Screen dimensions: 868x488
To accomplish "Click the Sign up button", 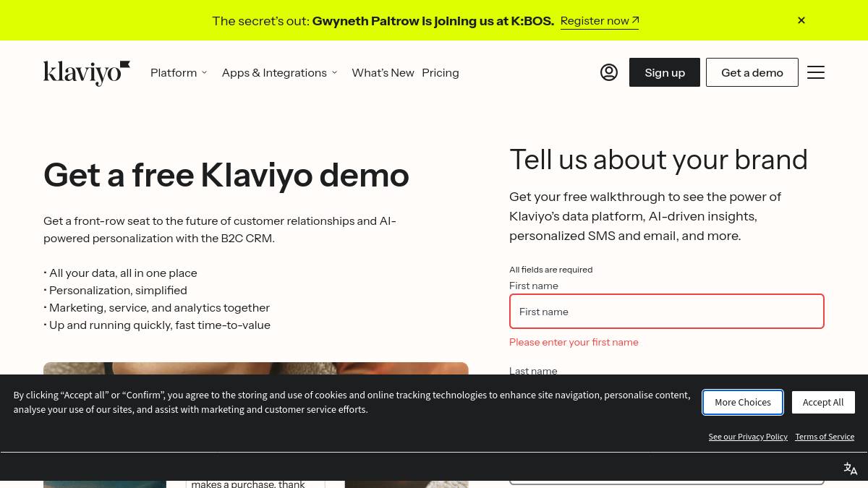I will tap(665, 72).
